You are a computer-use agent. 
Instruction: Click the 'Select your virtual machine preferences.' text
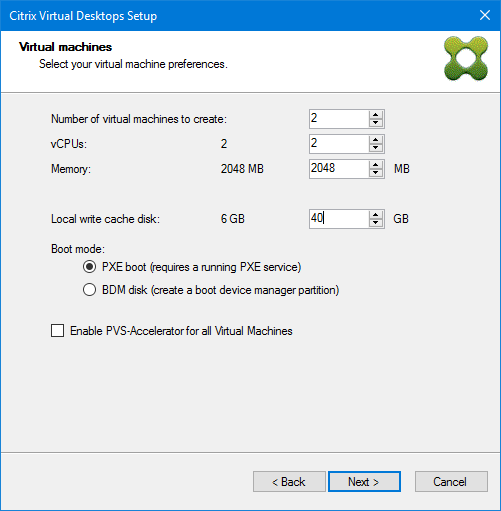[x=133, y=64]
